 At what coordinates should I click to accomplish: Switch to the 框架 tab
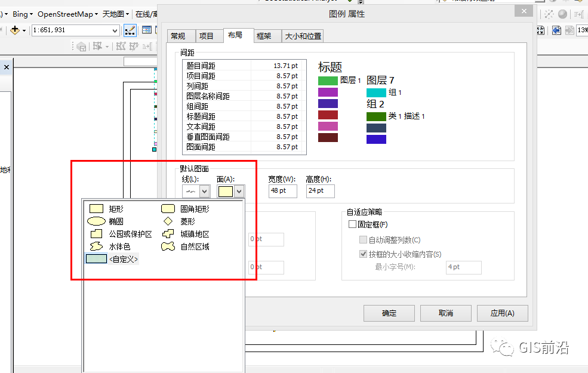tap(267, 36)
